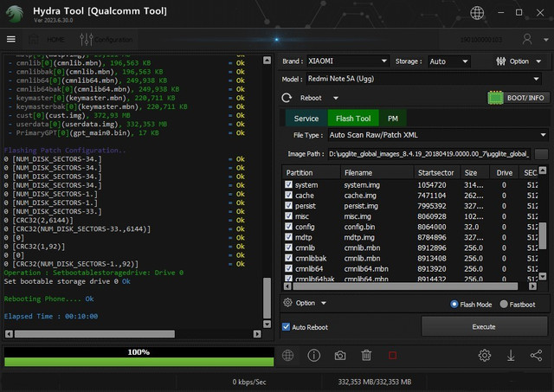Viewport: 554px width, 392px height.
Task: Click the 100% flashing progress bar
Action: (138, 357)
